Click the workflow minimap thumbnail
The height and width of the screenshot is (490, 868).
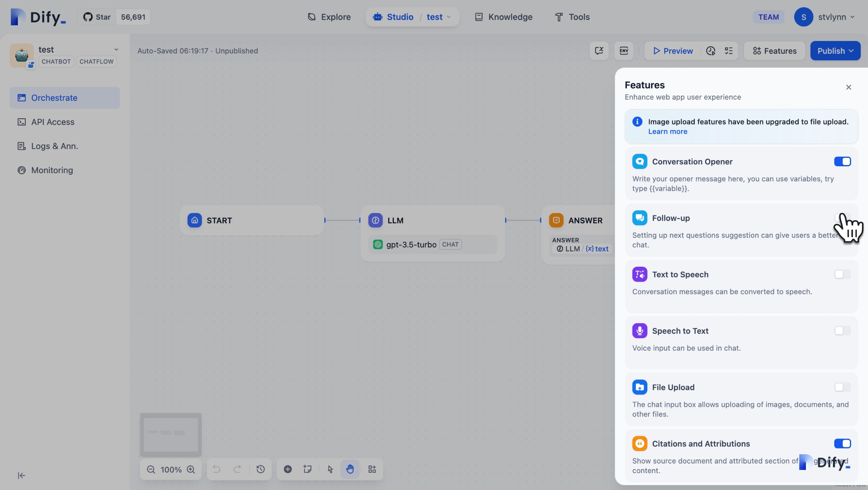pos(171,435)
